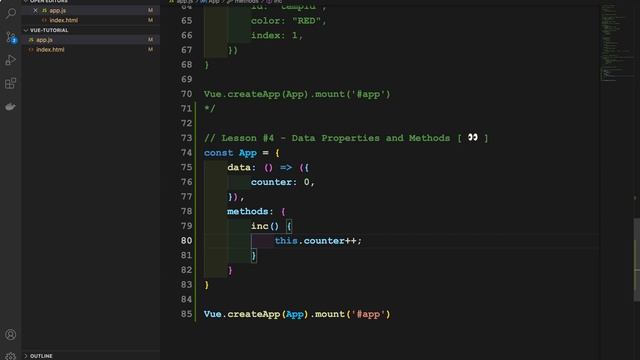Click active Vue.createApp(App).mount on line 85
640x360 pixels.
(x=297, y=314)
